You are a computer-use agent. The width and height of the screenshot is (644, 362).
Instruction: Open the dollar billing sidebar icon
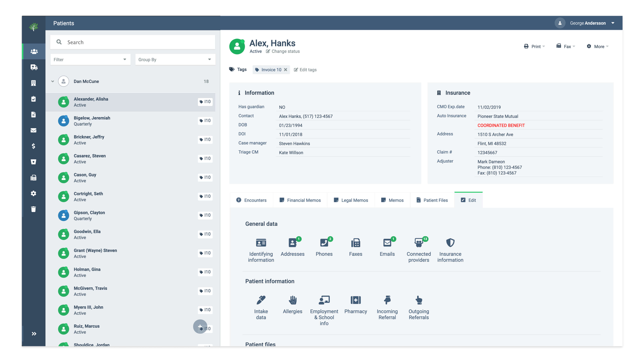(34, 146)
